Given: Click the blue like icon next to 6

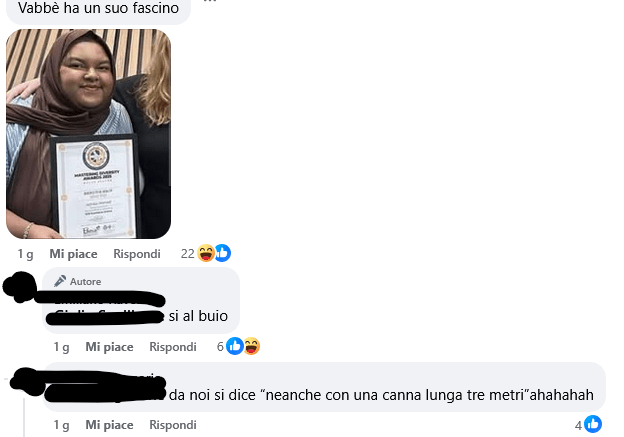Looking at the screenshot, I should pos(235,346).
